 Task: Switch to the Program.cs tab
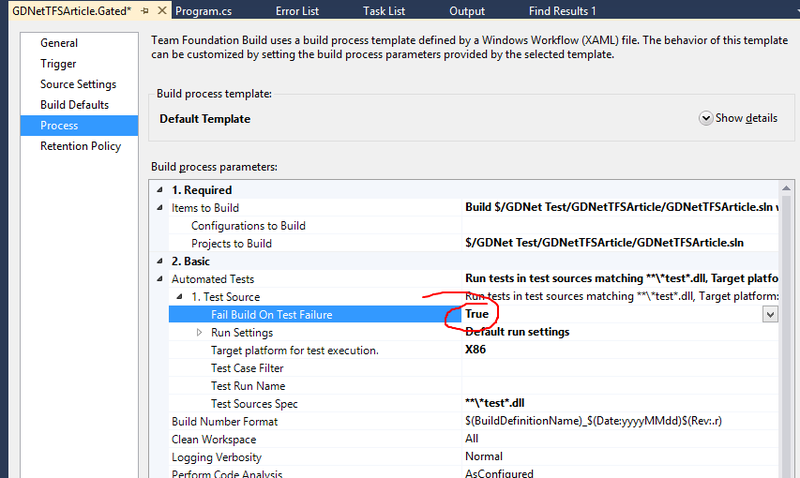(x=203, y=11)
